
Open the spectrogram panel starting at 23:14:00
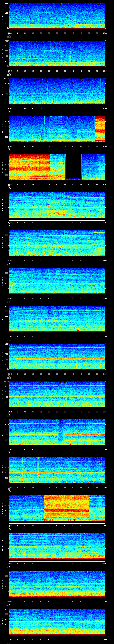tap(57, 16)
